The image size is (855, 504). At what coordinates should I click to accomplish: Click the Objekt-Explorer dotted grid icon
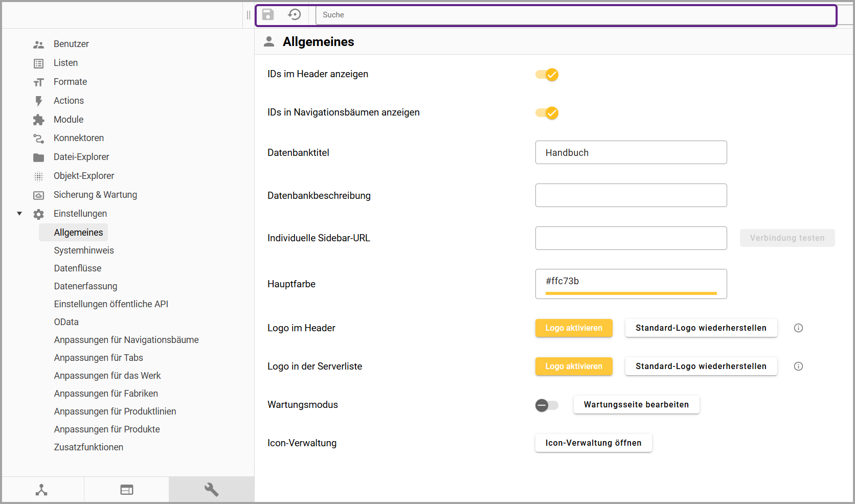[x=39, y=176]
